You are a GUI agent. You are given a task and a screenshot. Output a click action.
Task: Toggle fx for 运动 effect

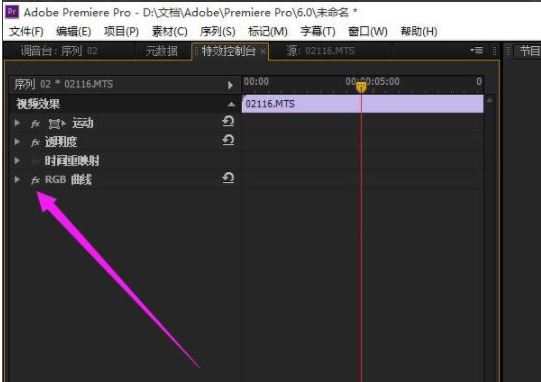35,124
